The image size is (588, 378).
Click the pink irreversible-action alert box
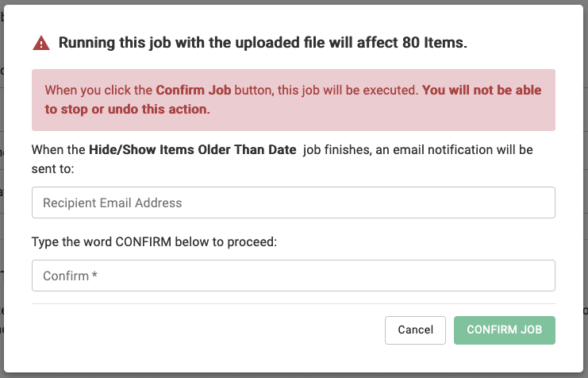(294, 100)
